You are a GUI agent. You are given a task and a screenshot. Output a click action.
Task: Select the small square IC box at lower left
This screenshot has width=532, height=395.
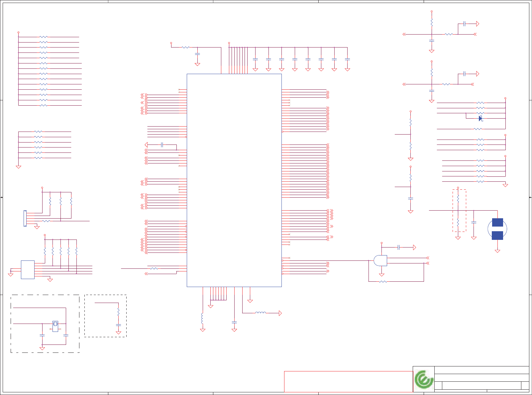[28, 269]
